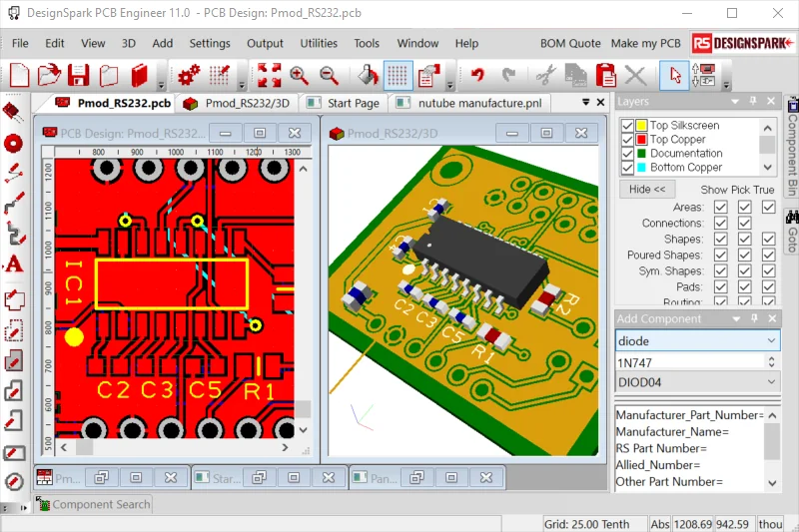The height and width of the screenshot is (532, 799).
Task: Click the Make my PCB button
Action: [x=645, y=43]
